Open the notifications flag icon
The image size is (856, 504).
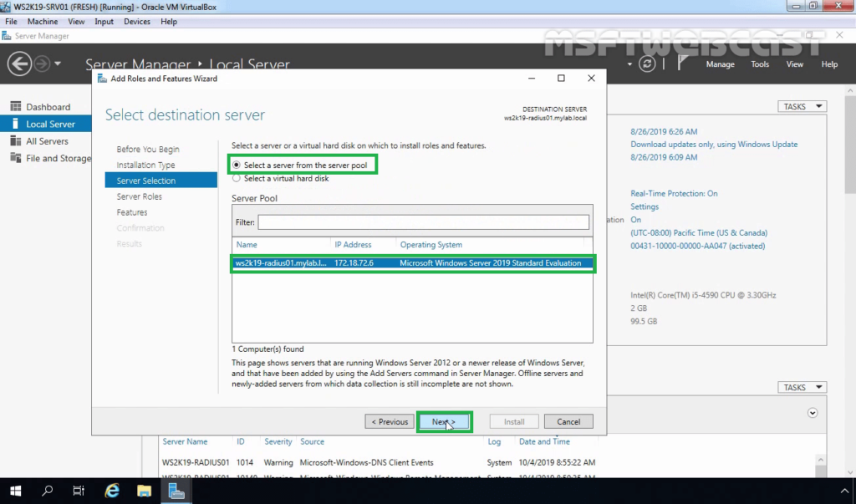pyautogui.click(x=682, y=64)
